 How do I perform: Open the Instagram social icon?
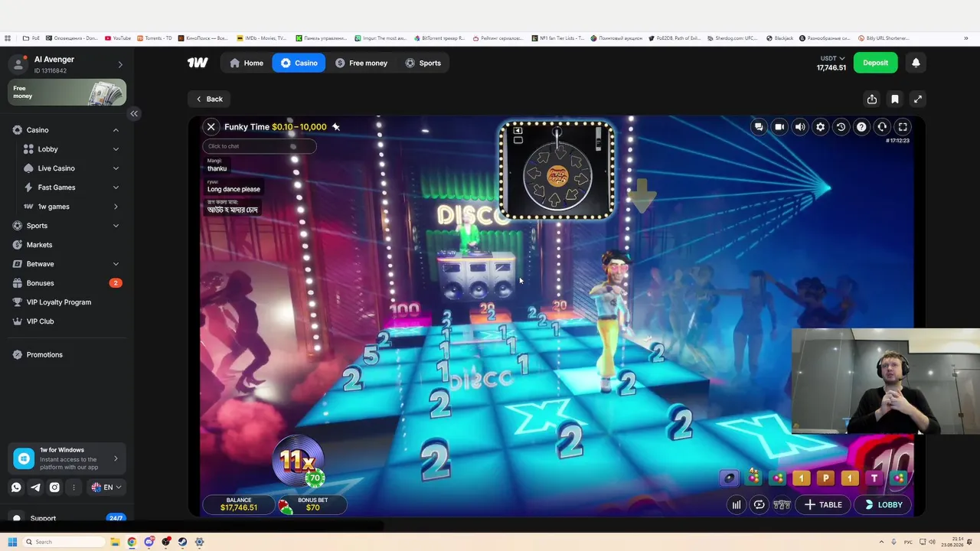point(54,487)
